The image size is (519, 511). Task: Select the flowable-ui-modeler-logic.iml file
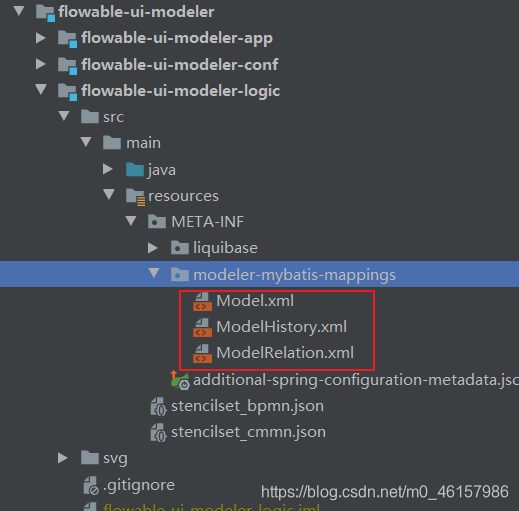pos(211,507)
